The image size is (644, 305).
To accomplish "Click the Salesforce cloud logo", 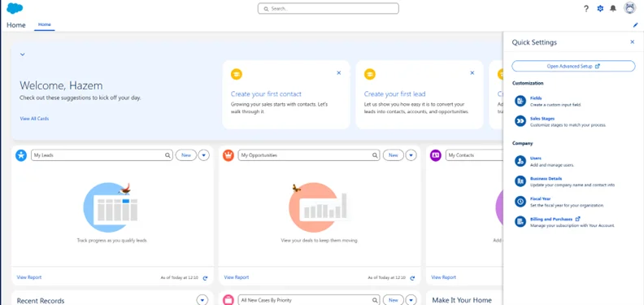I will point(15,8).
